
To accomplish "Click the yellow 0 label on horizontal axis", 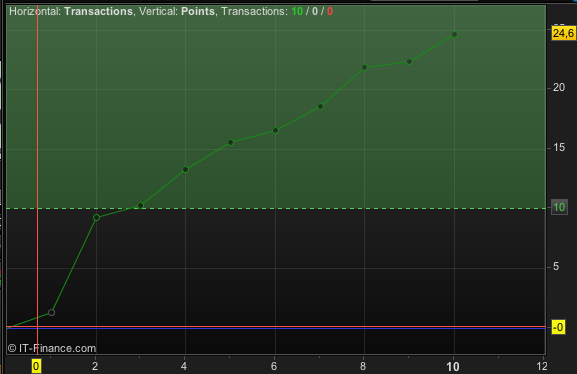I will [36, 366].
